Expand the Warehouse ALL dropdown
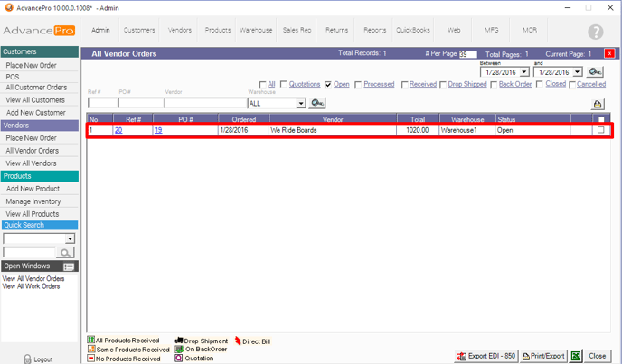This screenshot has width=622, height=364. coord(301,104)
